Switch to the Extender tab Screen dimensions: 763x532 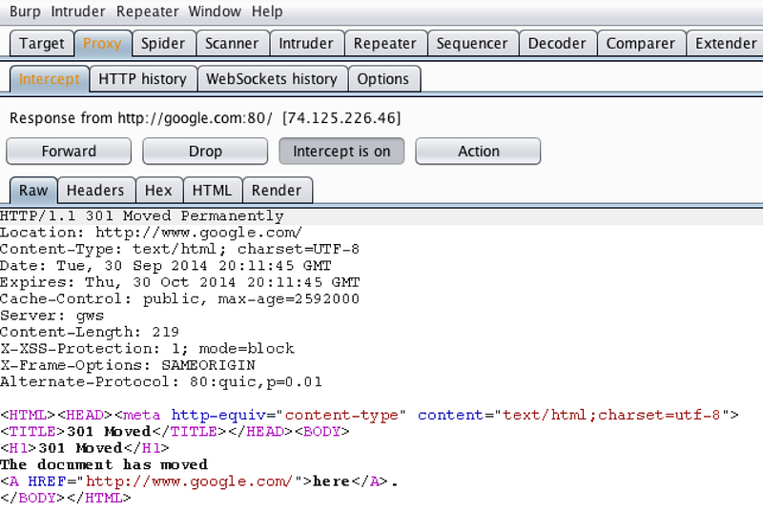coord(726,43)
